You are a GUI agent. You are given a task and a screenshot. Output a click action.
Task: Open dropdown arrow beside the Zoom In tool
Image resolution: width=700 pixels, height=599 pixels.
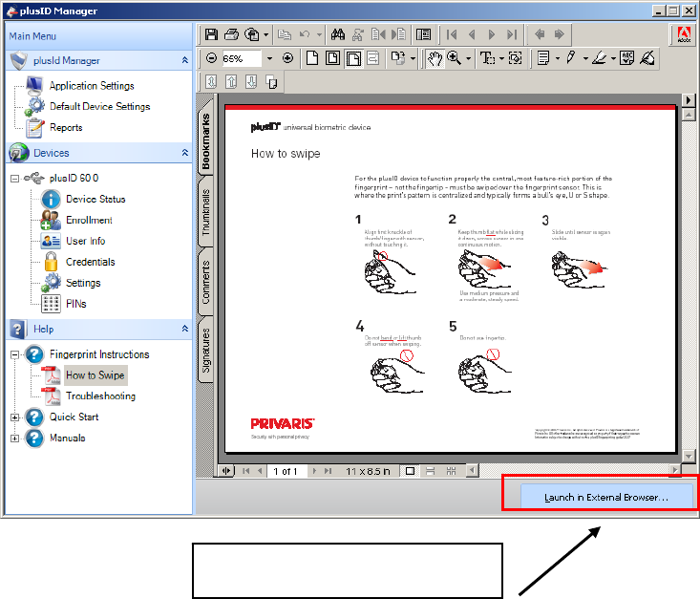(468, 58)
